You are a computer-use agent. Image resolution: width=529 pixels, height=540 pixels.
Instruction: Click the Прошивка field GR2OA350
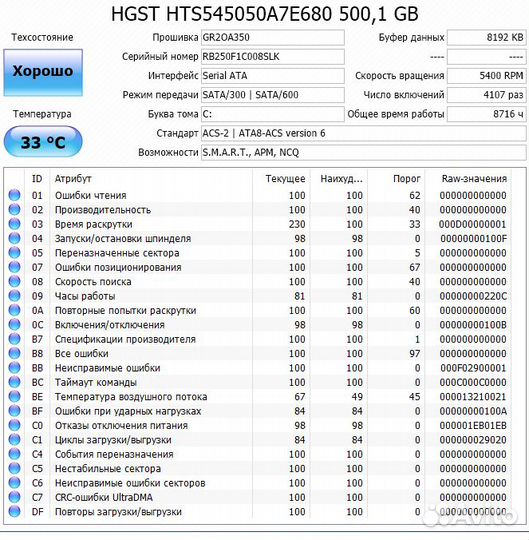[273, 38]
